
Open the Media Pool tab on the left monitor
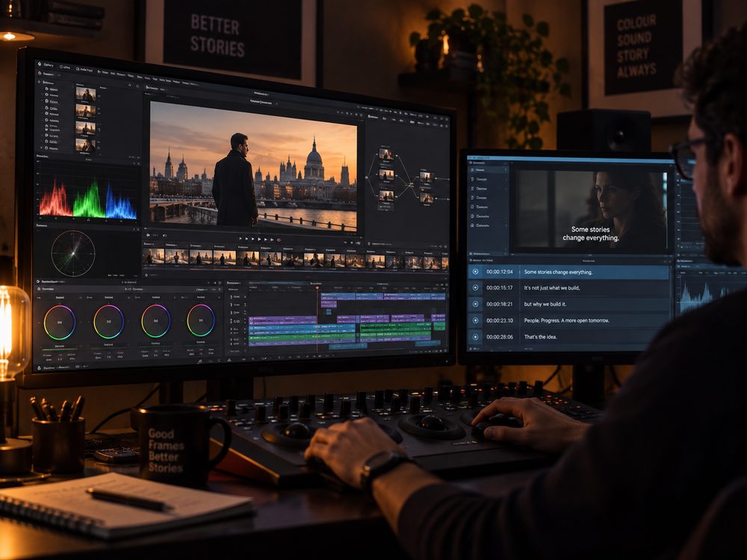coord(84,69)
